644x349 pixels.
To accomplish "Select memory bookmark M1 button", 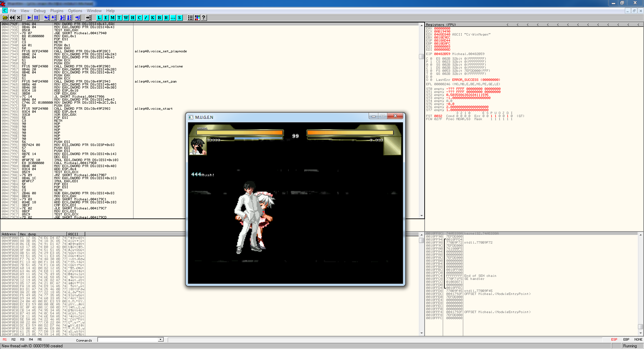I will tap(5, 340).
